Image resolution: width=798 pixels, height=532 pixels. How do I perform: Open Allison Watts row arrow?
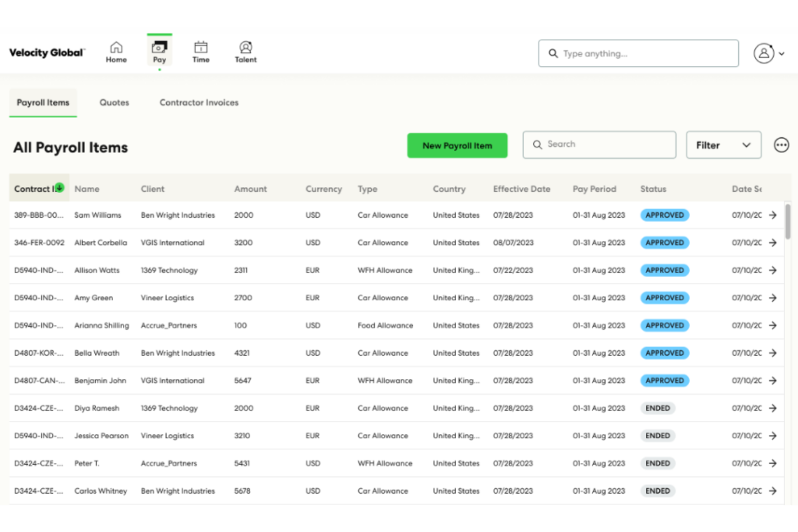click(x=773, y=270)
